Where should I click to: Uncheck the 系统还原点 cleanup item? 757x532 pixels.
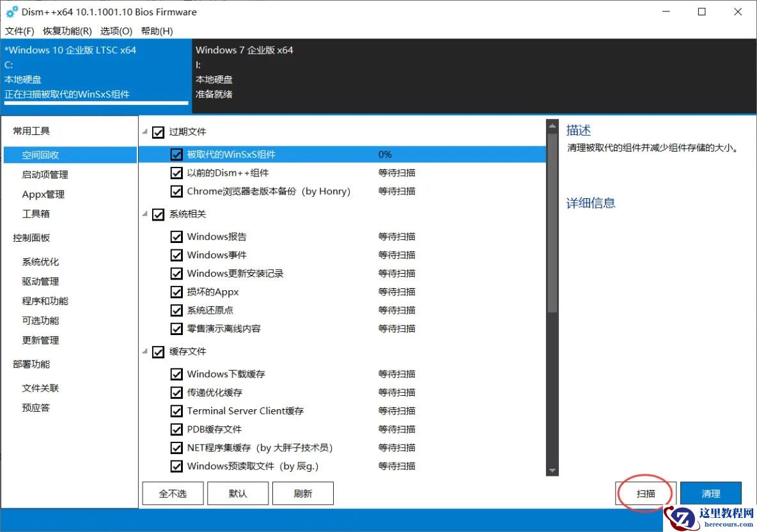(x=177, y=310)
